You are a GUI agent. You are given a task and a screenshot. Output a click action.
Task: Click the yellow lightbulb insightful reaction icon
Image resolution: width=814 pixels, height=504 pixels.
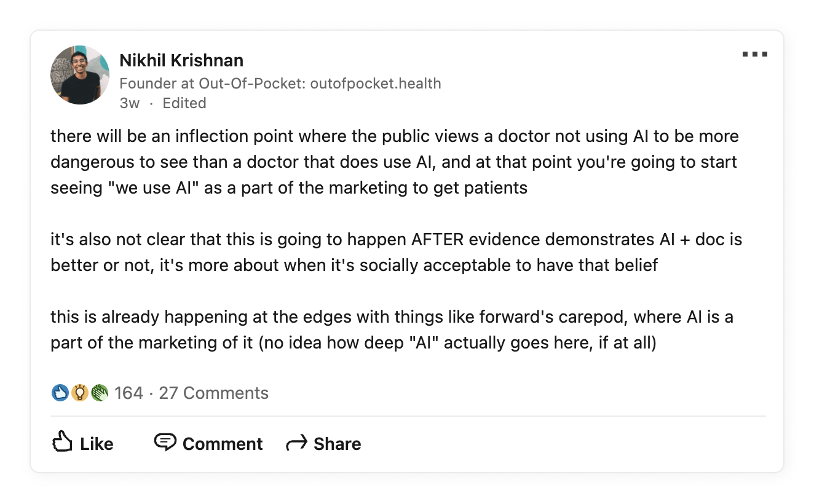79,393
